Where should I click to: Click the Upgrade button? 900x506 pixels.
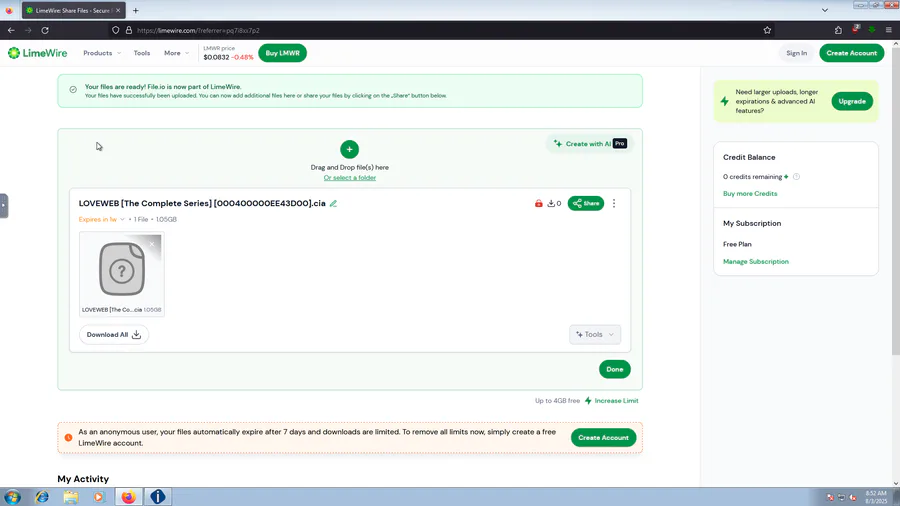(852, 101)
